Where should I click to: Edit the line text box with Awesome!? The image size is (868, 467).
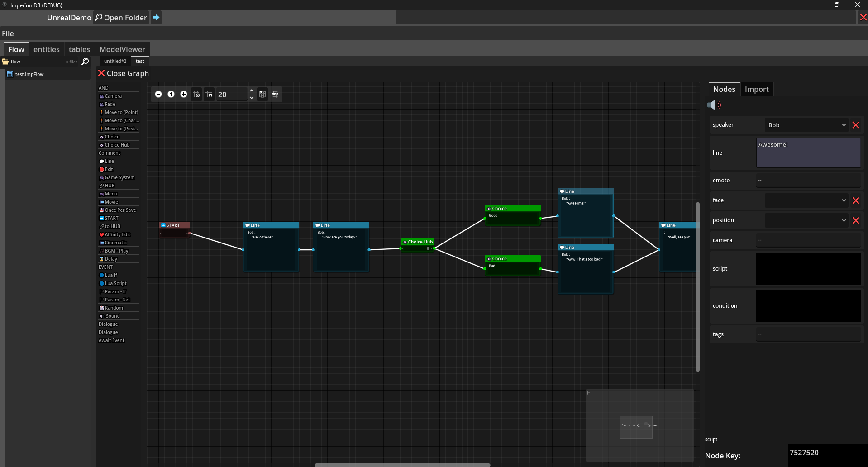808,153
